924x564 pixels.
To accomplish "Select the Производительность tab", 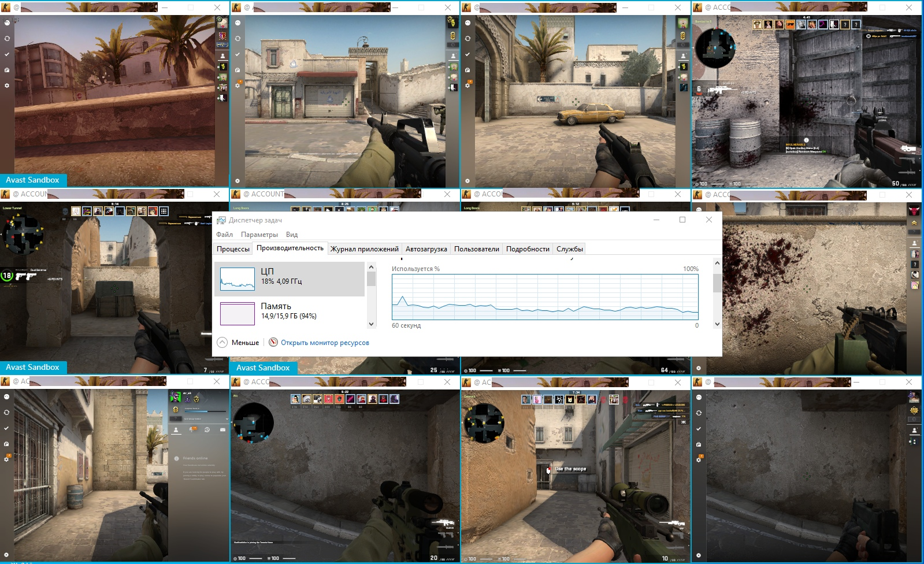I will (290, 248).
